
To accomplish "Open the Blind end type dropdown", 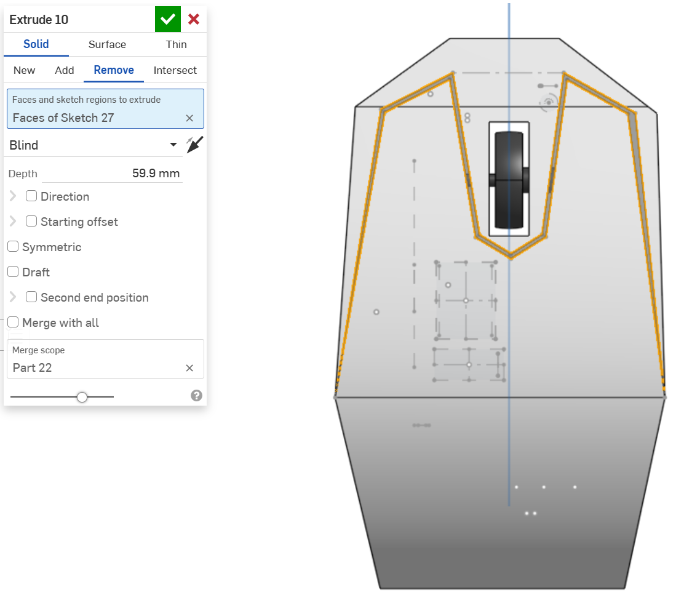I will coord(92,145).
